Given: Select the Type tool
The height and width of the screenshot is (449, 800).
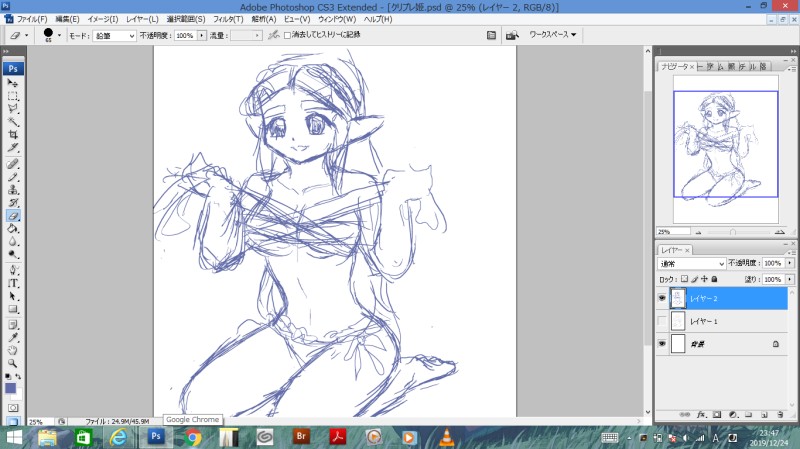Looking at the screenshot, I should 13,283.
